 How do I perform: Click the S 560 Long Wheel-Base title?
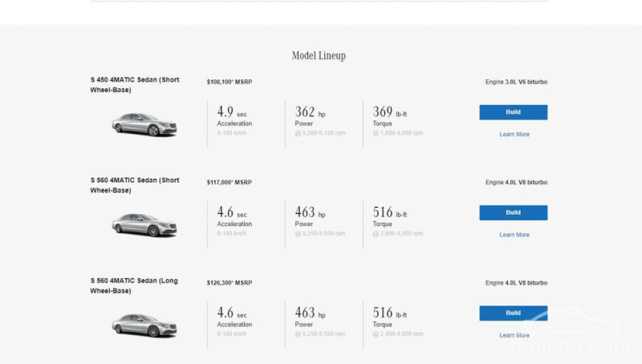pos(134,285)
